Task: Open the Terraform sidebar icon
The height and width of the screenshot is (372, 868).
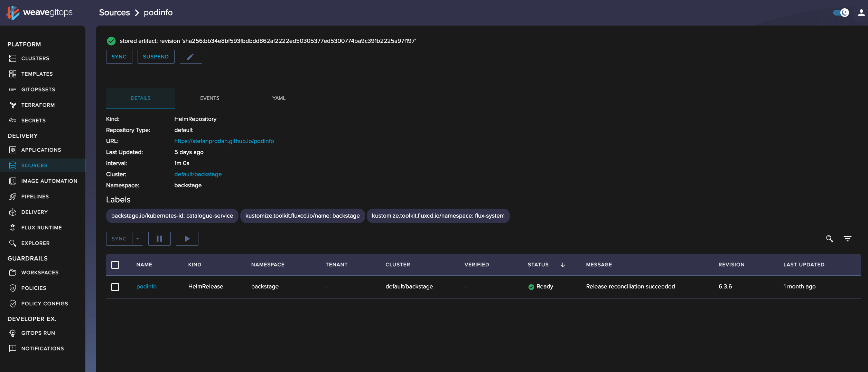Action: click(13, 105)
